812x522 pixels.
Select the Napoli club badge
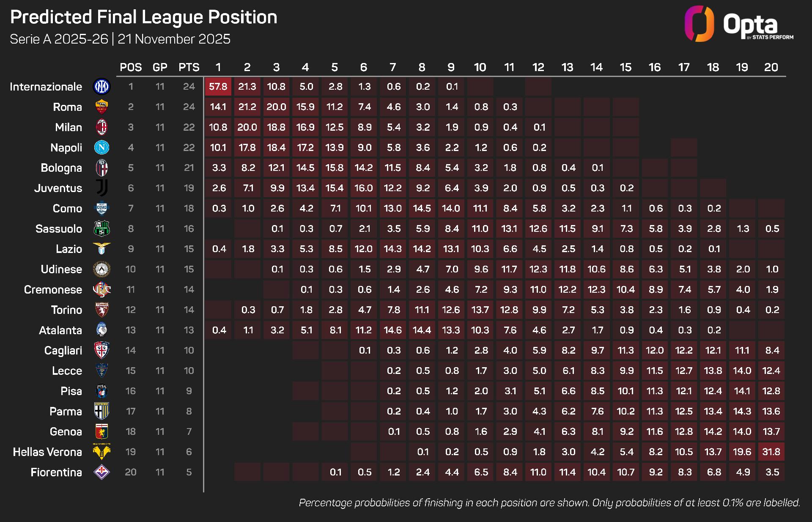(101, 148)
